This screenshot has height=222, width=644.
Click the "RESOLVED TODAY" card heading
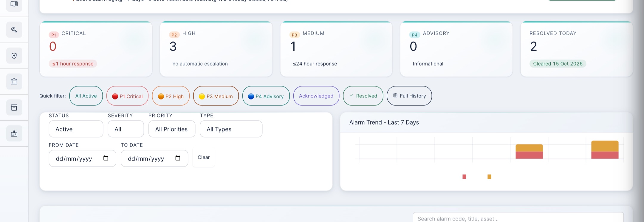553,33
